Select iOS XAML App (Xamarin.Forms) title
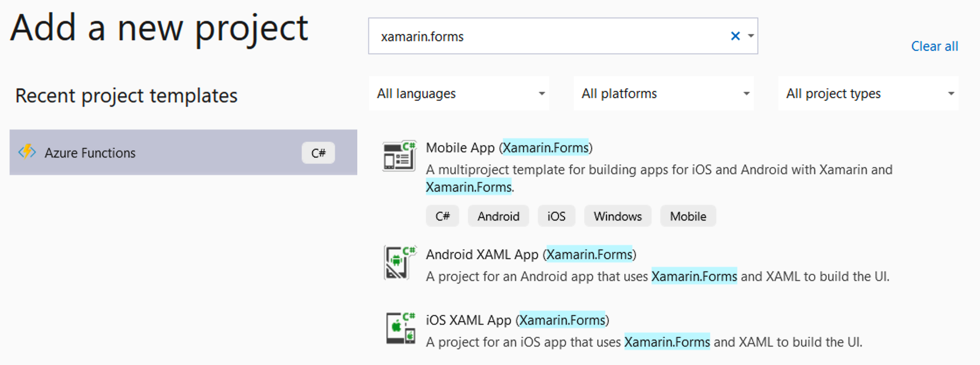 (x=518, y=320)
